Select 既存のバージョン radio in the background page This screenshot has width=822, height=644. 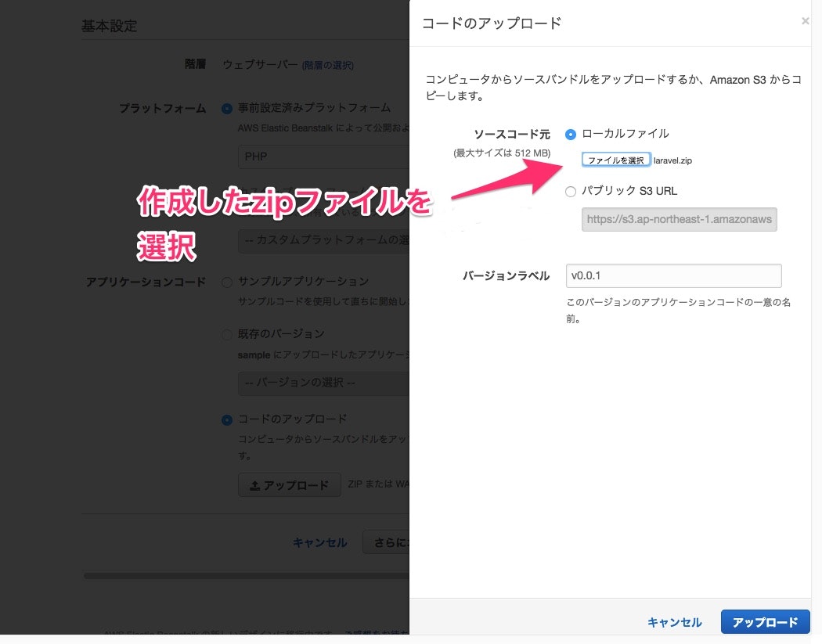point(227,334)
